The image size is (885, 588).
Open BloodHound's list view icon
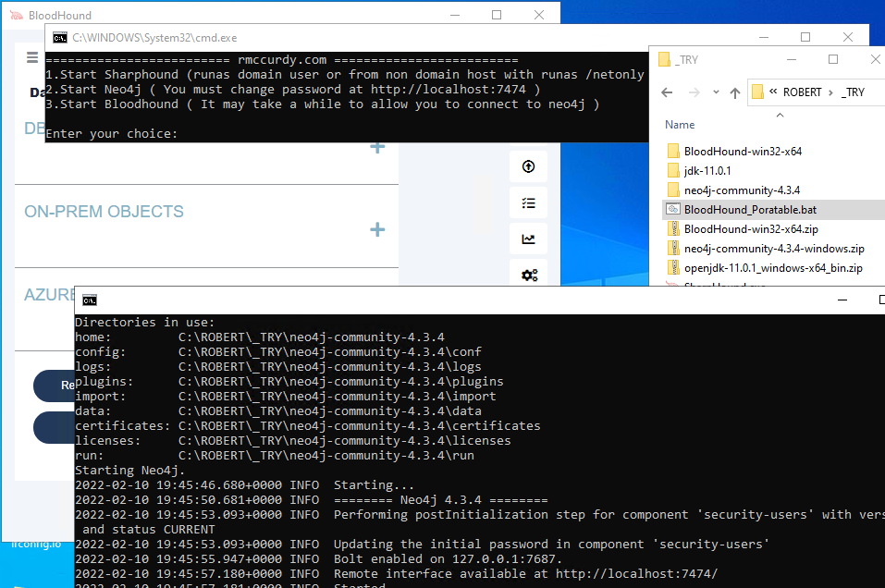[x=528, y=203]
